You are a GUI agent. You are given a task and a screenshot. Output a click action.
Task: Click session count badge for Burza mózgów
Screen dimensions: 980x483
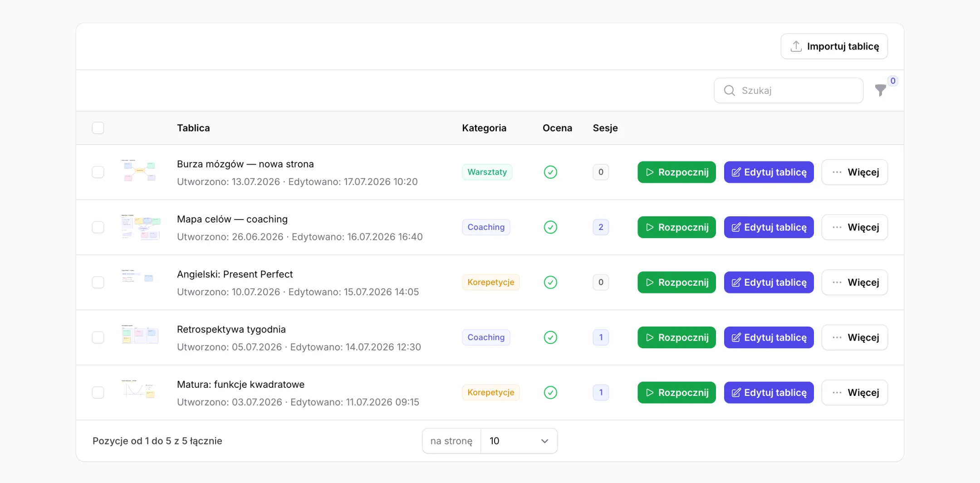pos(601,172)
